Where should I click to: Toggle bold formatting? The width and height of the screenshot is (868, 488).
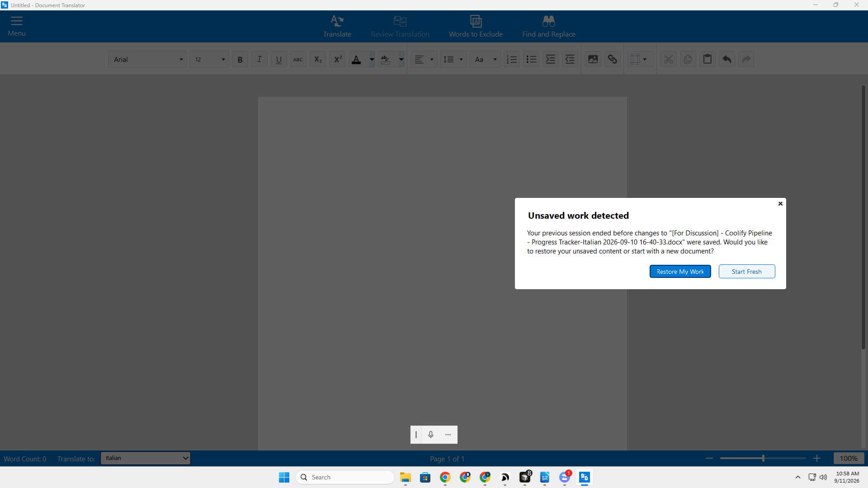240,59
